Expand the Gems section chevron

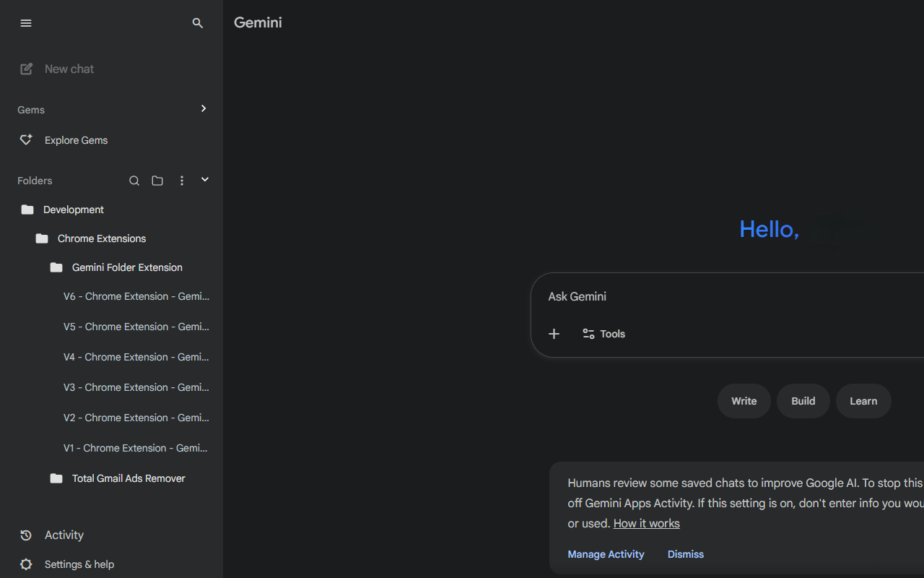point(204,108)
